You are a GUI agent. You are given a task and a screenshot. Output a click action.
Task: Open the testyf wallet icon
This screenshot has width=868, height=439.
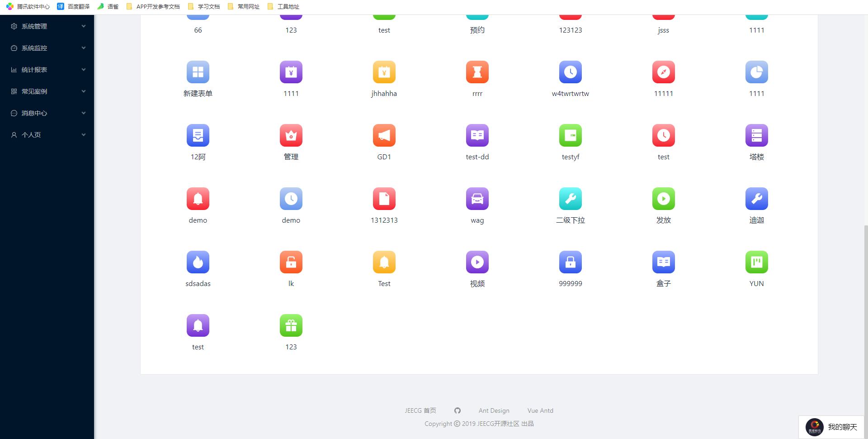point(571,135)
